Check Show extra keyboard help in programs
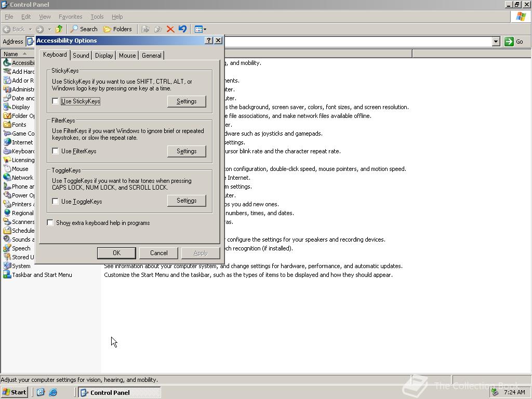This screenshot has height=399, width=532. [x=50, y=222]
